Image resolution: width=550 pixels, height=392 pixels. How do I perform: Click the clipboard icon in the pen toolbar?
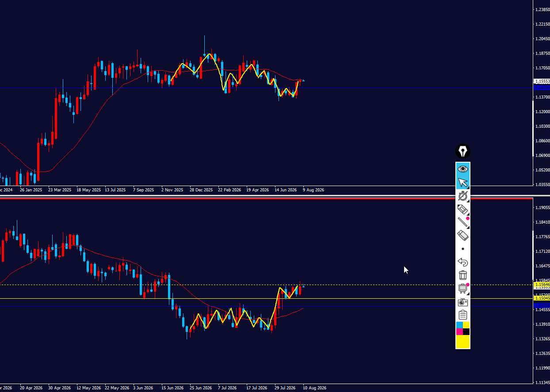tap(463, 315)
